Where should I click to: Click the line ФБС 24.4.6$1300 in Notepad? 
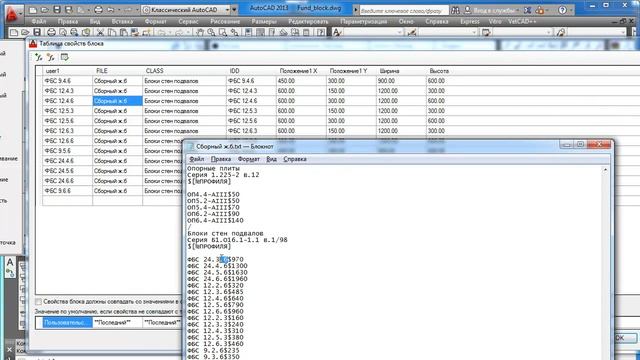point(217,266)
